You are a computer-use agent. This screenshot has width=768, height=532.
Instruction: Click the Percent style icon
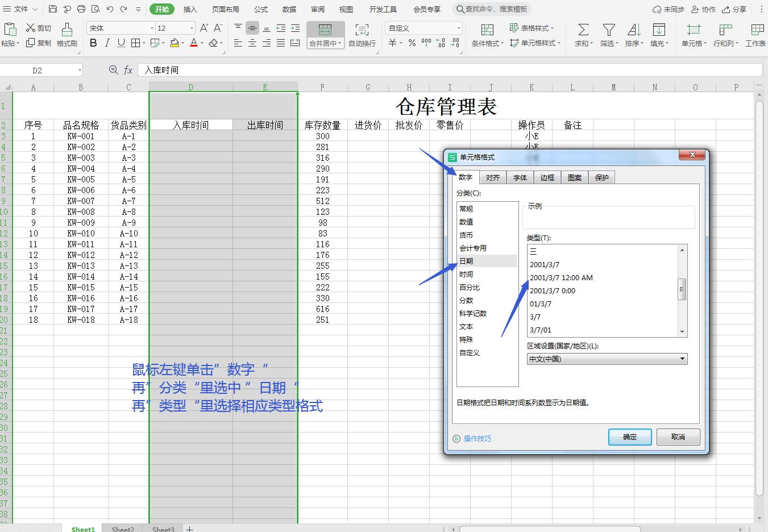tap(412, 42)
